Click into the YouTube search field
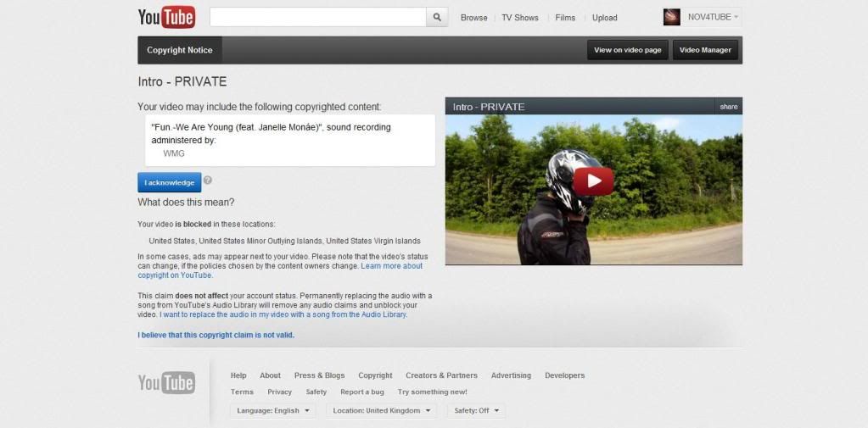This screenshot has height=428, width=868. (317, 17)
